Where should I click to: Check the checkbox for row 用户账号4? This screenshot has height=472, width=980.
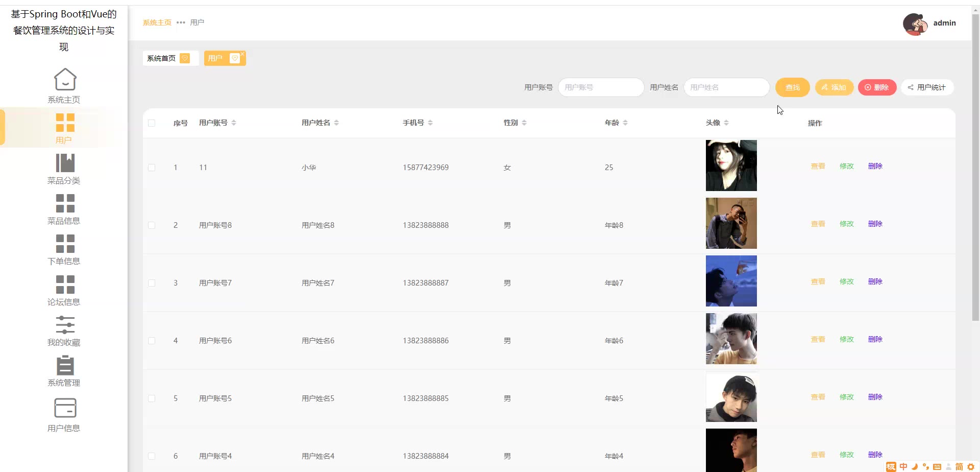pos(152,456)
